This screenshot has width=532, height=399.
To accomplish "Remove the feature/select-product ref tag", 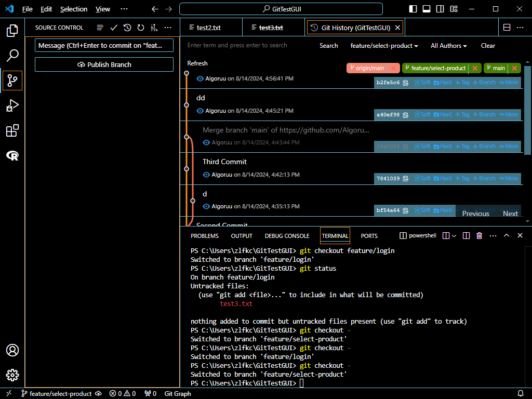I will pos(475,68).
